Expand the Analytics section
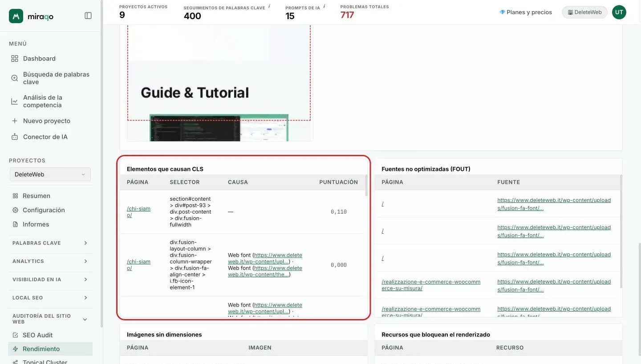The height and width of the screenshot is (364, 641). [50, 261]
